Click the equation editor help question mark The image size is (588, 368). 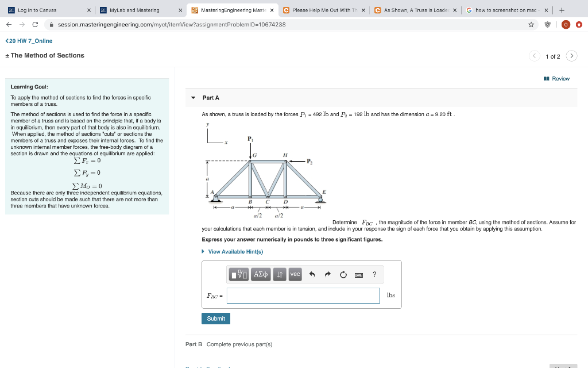374,274
